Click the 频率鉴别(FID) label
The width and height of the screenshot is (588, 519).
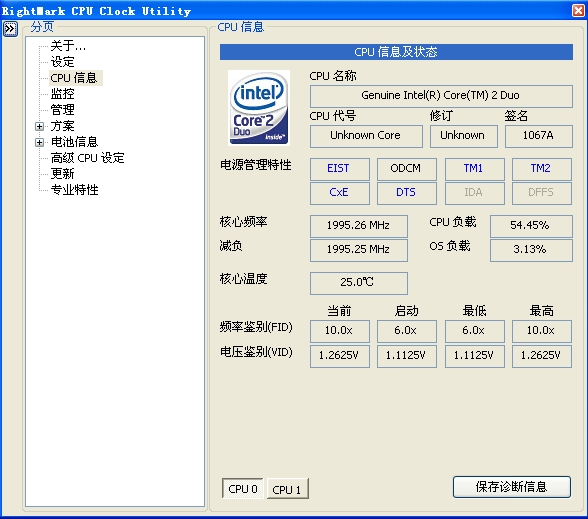coord(256,327)
